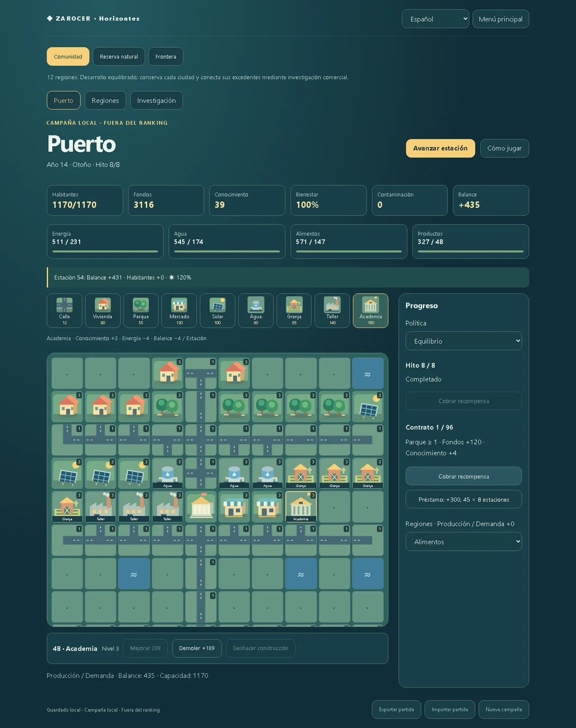Claim the Contrato reward with Cobrar recompensa
The image size is (576, 728).
(463, 476)
